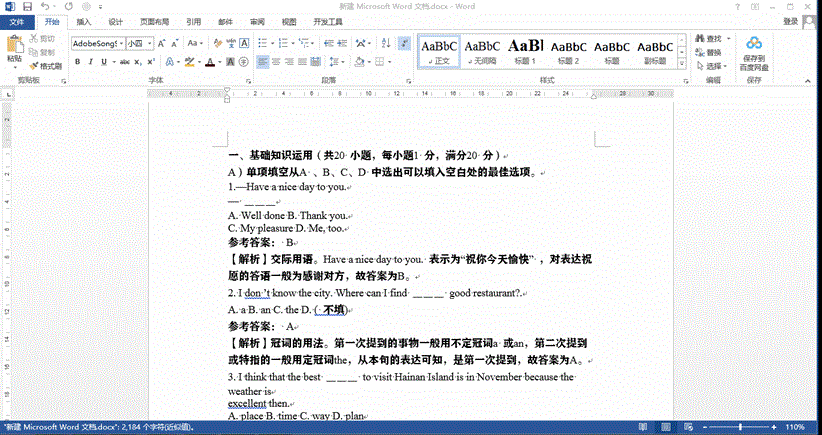The image size is (822, 435).
Task: Click the Undo arrow icon
Action: coord(44,6)
